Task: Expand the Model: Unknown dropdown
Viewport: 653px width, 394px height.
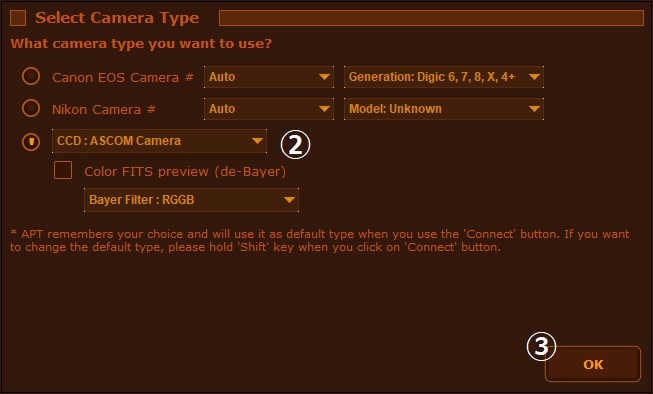Action: [x=444, y=109]
